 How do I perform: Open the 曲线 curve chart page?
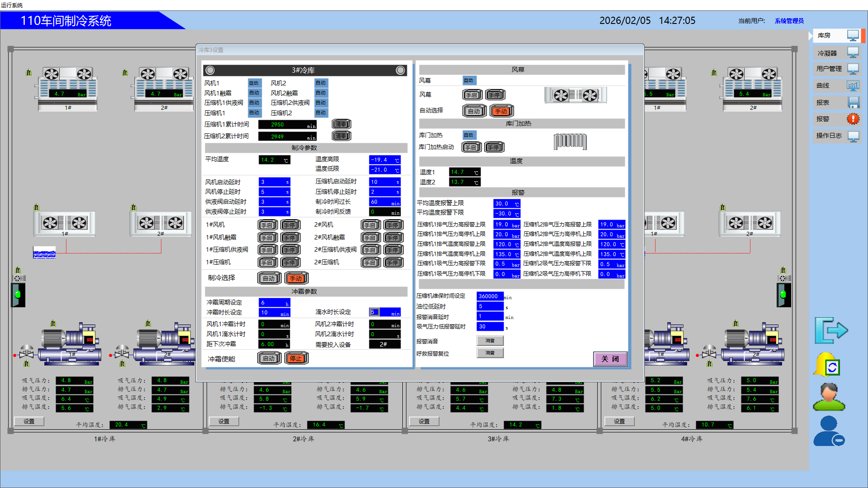[837, 85]
